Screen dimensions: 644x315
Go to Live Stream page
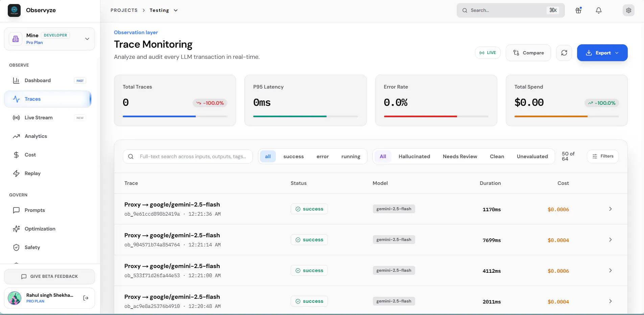tap(48, 118)
